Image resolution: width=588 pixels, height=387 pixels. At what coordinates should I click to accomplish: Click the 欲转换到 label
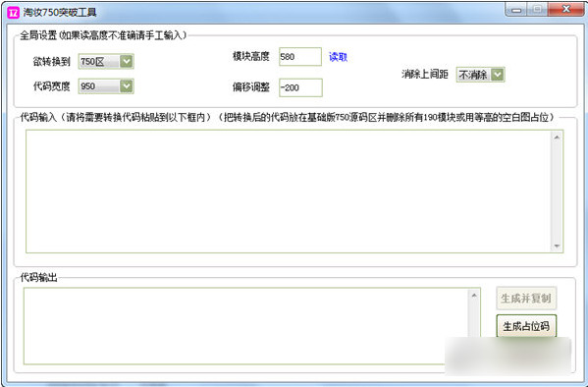tap(51, 62)
